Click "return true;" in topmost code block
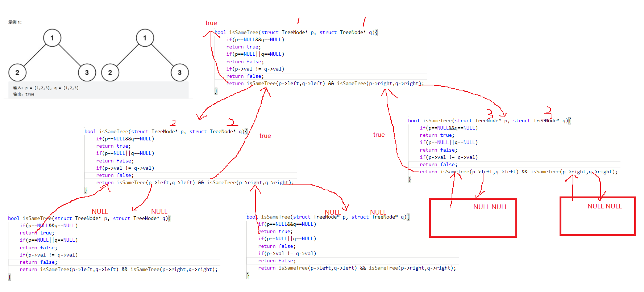The height and width of the screenshot is (292, 644). [244, 47]
